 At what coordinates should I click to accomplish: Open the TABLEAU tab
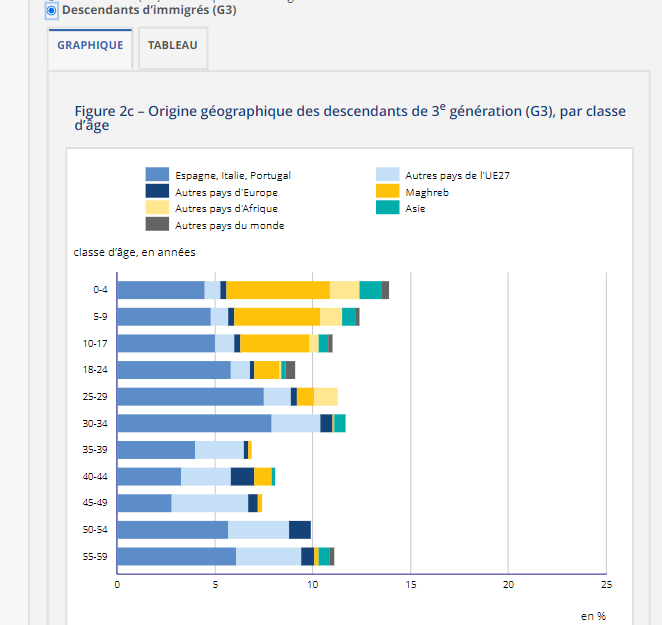[172, 46]
